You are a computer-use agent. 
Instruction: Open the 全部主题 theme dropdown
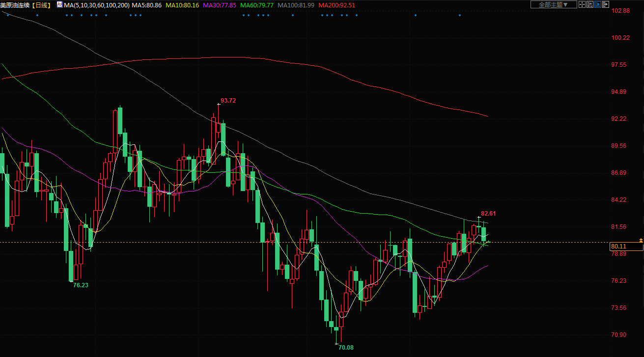(x=553, y=4)
